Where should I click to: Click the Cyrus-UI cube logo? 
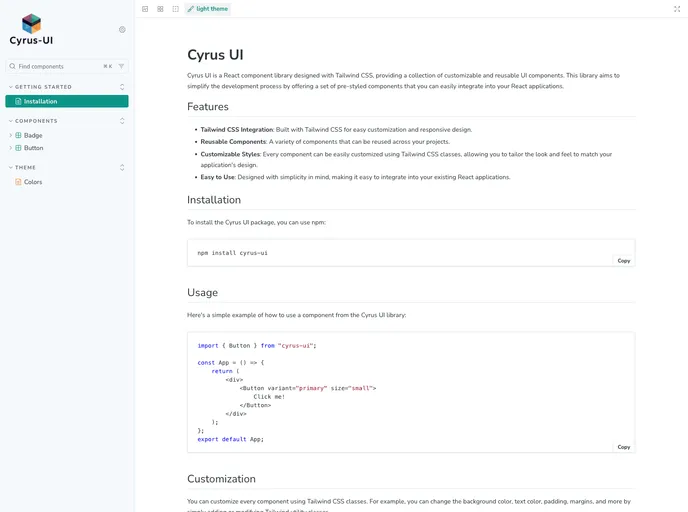click(x=31, y=24)
